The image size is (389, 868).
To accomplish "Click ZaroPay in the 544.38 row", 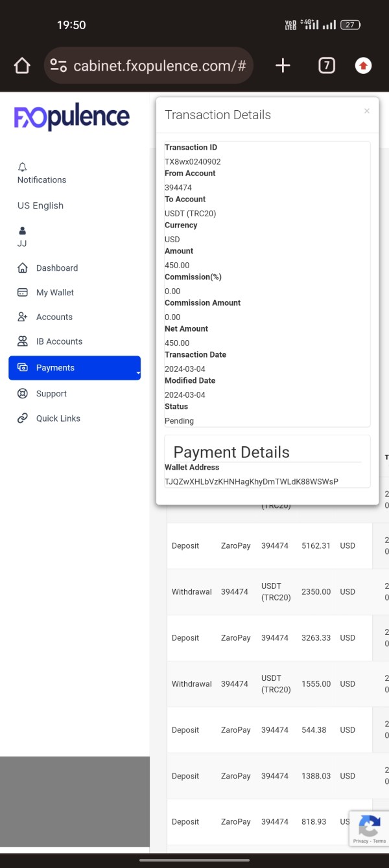I will 236,729.
